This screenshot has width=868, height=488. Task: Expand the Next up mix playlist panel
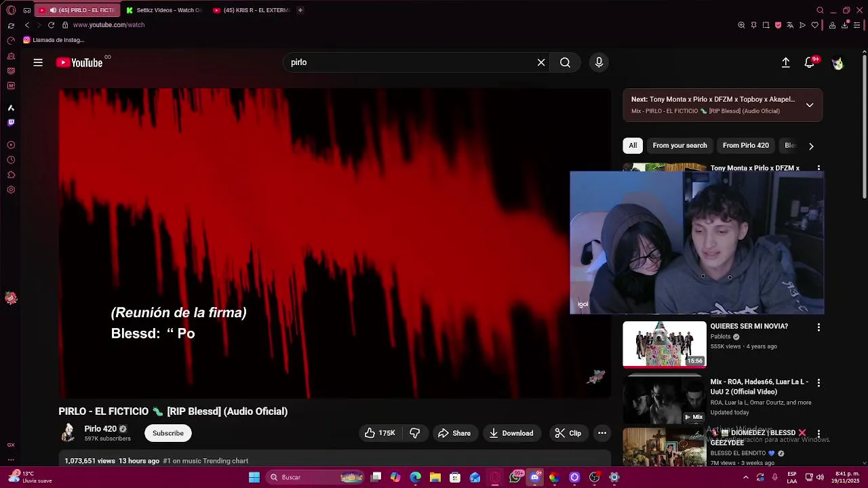point(809,105)
